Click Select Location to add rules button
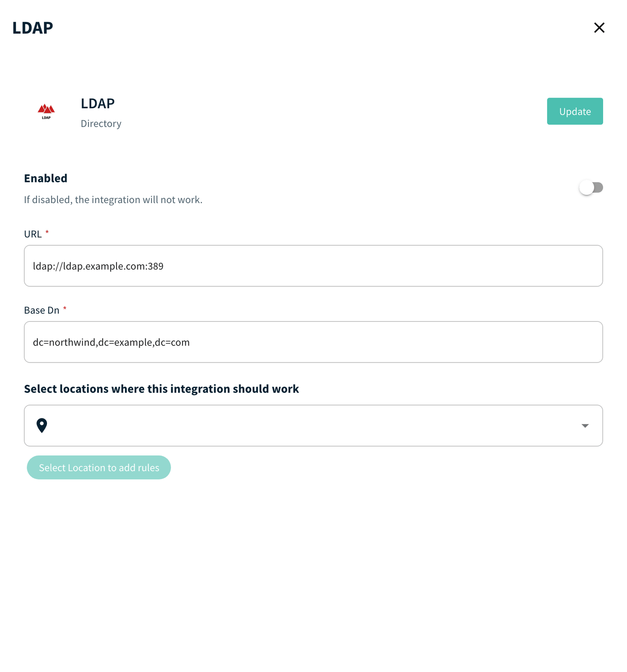The width and height of the screenshot is (627, 672). [x=99, y=467]
